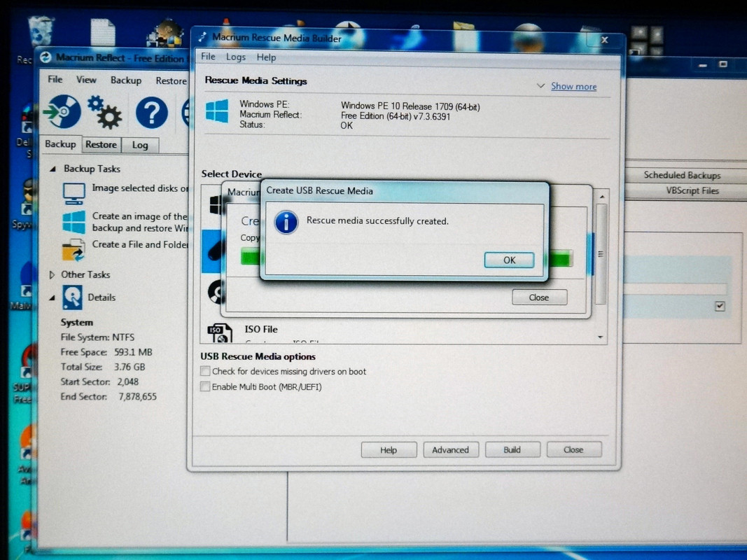Select Image selected disks task text
The image size is (747, 560).
point(140,188)
